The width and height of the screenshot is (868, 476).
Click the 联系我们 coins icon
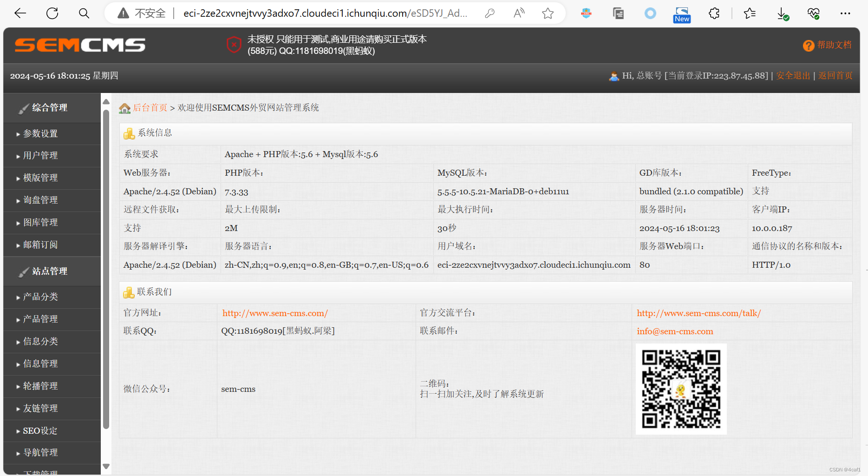pos(129,292)
